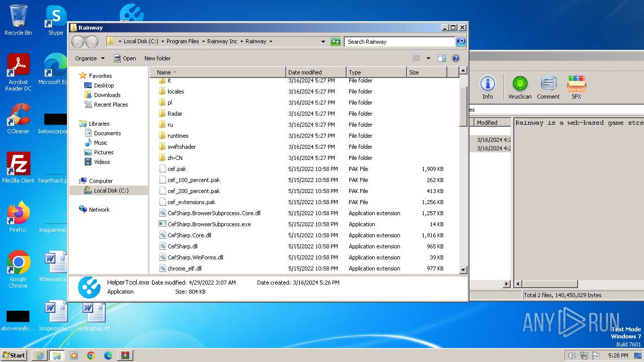Launch CCleaner desktop shortcut
The height and width of the screenshot is (362, 644).
pos(18,119)
